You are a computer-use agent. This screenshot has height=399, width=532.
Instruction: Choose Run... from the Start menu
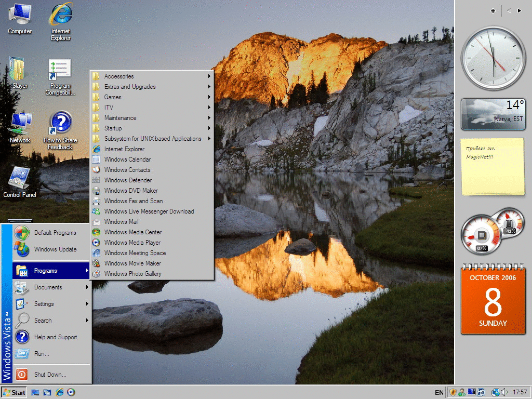point(51,354)
